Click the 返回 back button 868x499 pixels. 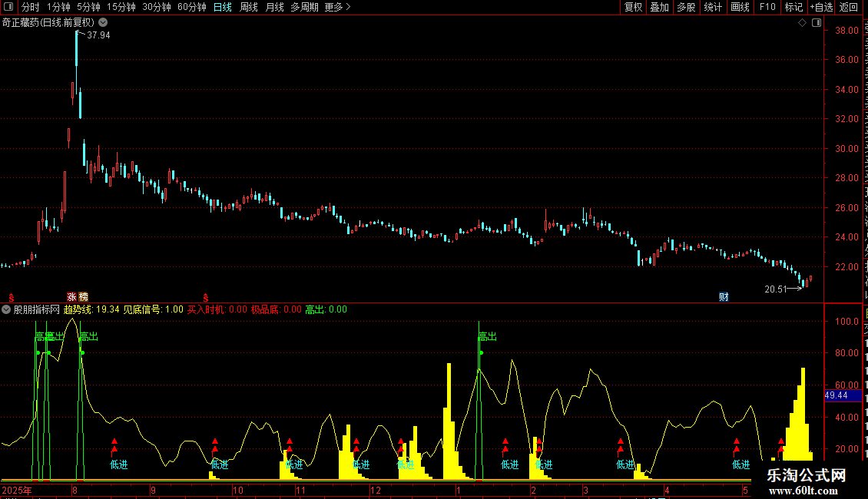(849, 7)
